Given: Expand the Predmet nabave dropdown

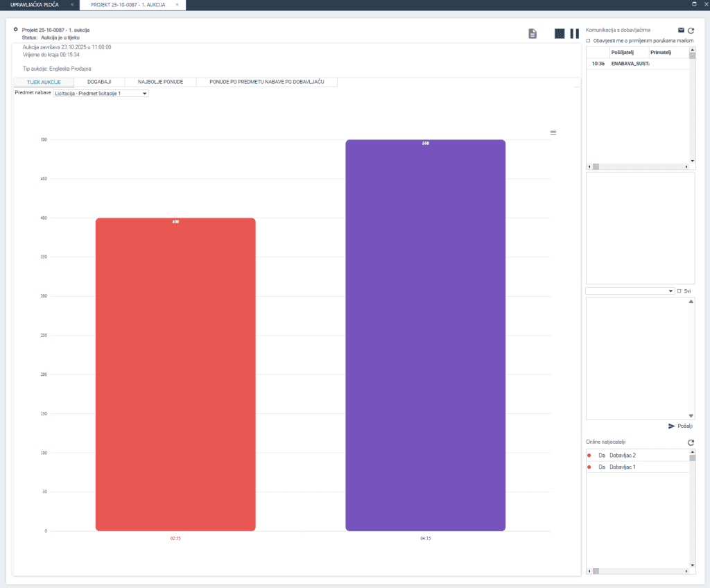Looking at the screenshot, I should [101, 93].
